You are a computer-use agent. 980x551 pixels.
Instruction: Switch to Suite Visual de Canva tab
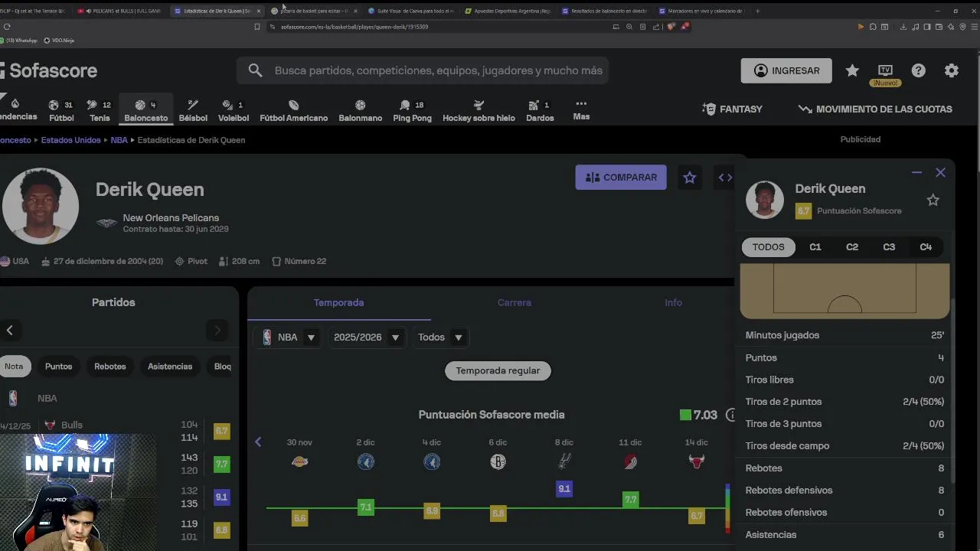[x=411, y=11]
